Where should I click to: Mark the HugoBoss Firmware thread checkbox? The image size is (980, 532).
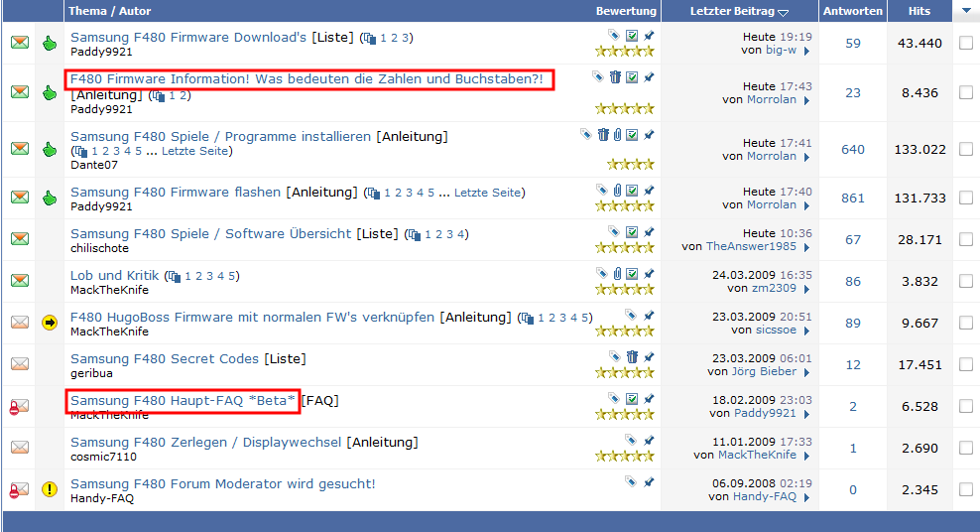pyautogui.click(x=966, y=323)
